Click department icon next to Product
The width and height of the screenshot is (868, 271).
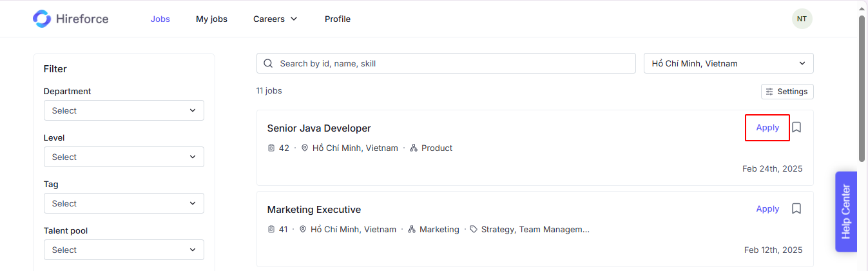click(414, 148)
